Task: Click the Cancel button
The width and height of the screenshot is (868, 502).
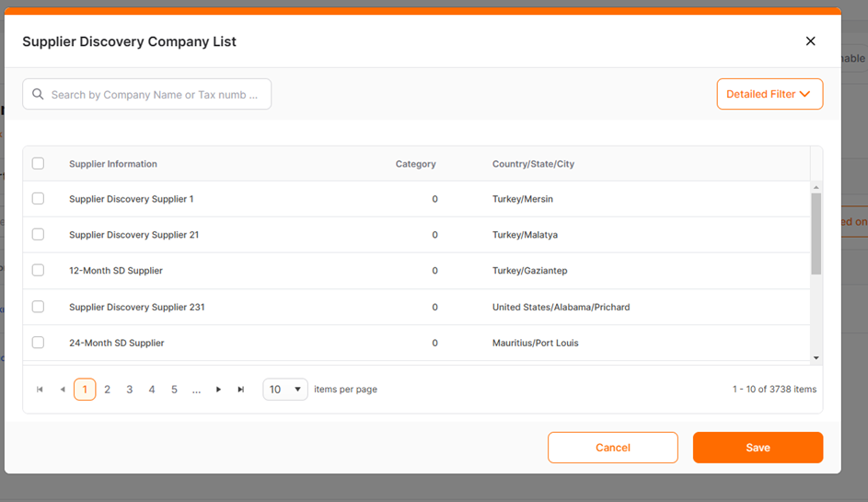Action: pos(613,448)
